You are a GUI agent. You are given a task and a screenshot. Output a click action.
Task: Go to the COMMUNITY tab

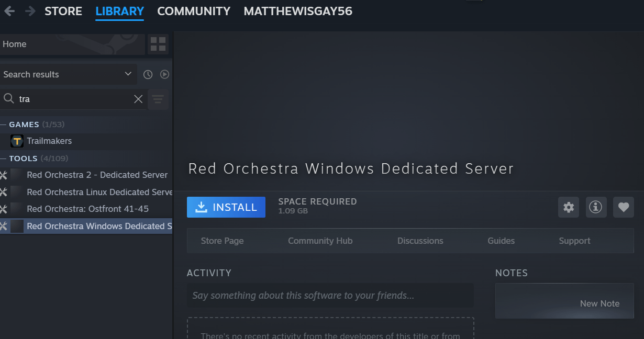coord(194,11)
